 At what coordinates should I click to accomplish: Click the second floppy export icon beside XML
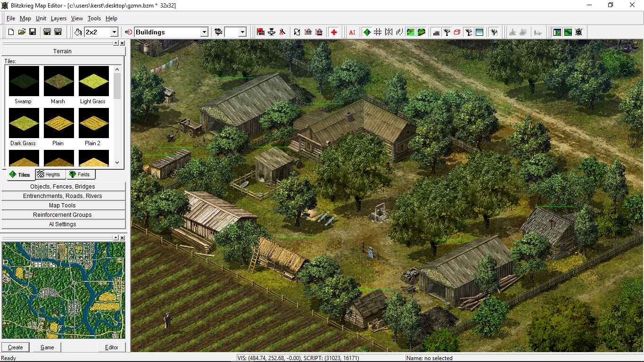pos(58,32)
